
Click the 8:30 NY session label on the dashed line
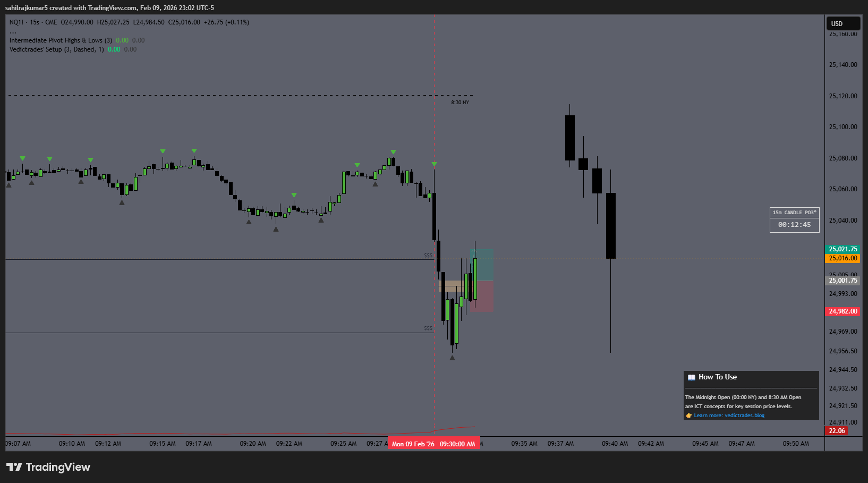pyautogui.click(x=458, y=101)
